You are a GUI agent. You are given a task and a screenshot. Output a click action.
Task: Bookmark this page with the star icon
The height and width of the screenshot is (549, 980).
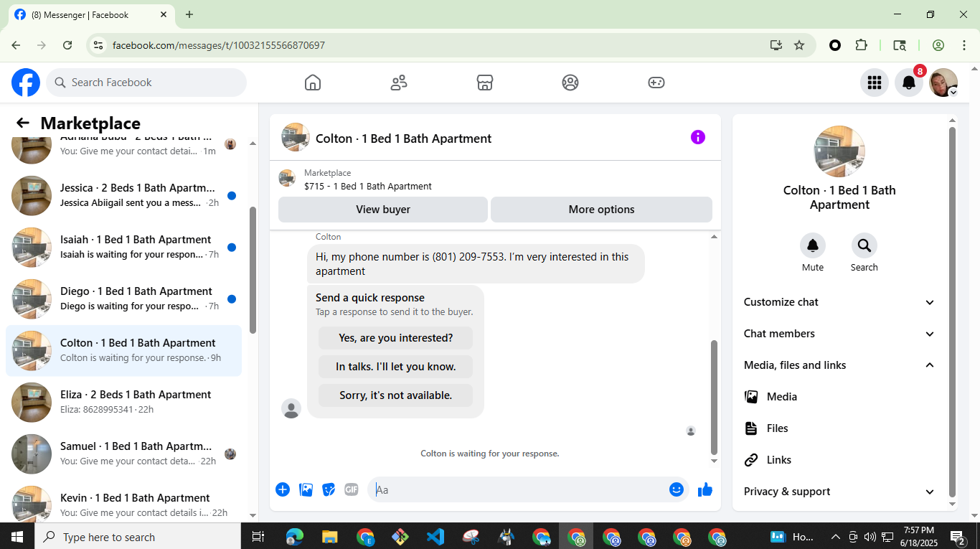click(799, 45)
